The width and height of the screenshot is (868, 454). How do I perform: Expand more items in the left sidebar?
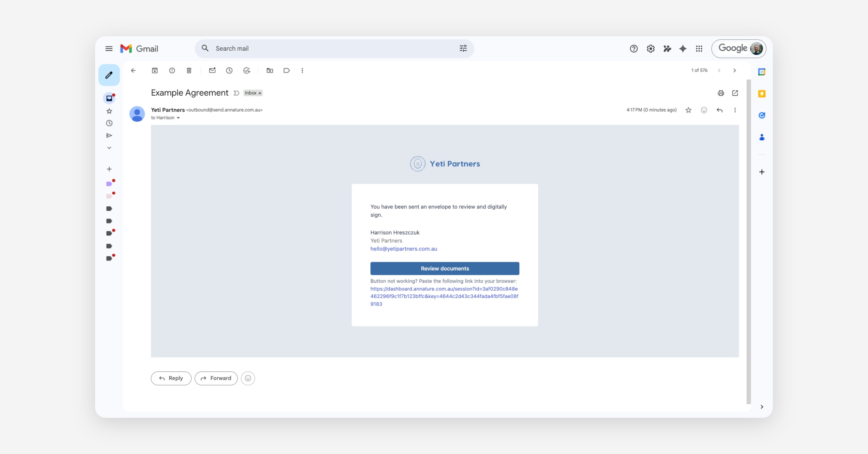109,148
